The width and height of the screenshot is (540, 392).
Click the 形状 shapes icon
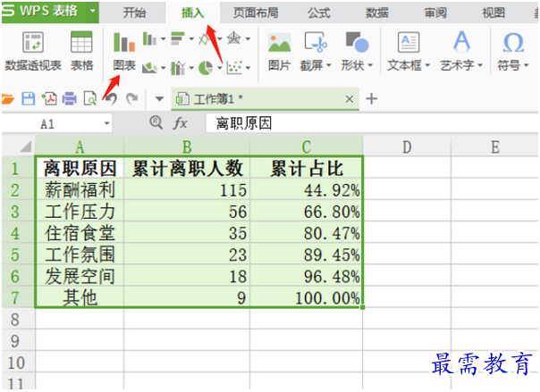point(357,43)
